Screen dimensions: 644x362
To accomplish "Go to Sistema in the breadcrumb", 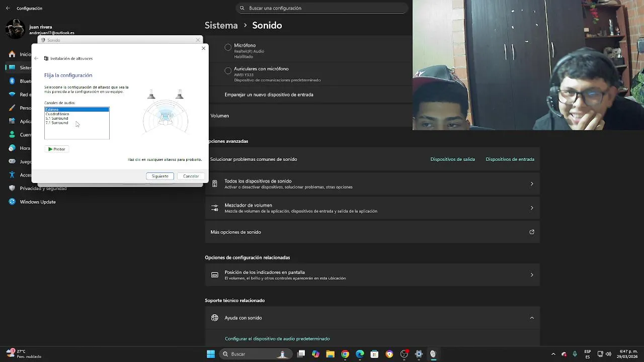I will tap(221, 25).
